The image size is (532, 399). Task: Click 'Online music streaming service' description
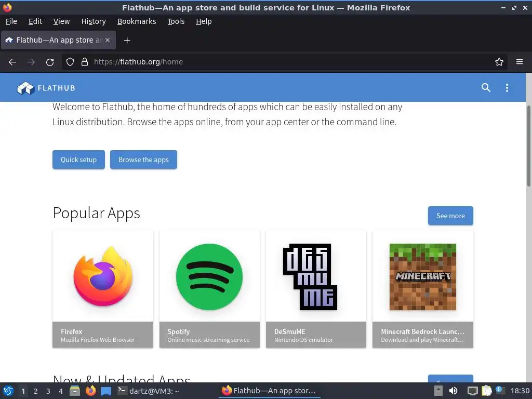tap(208, 340)
